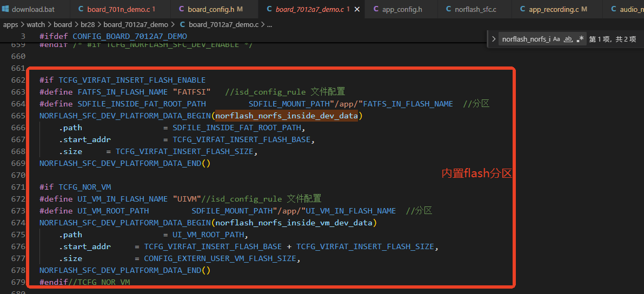644x294 pixels.
Task: Open the app_config.h tab
Action: click(402, 9)
